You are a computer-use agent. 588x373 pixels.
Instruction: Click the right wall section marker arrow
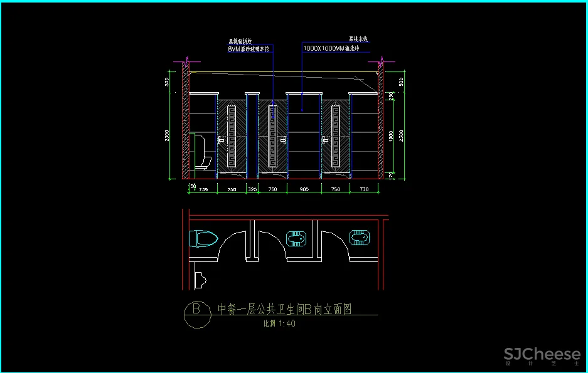[x=381, y=60]
